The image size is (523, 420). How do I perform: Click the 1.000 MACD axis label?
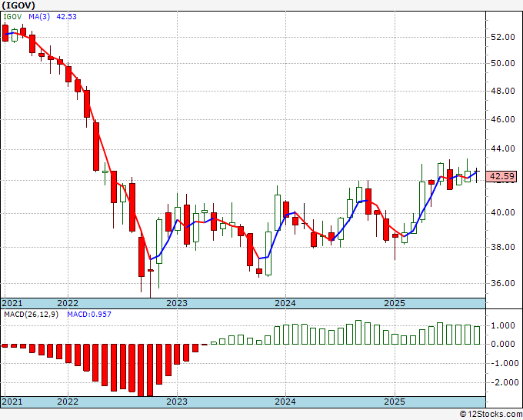point(503,325)
